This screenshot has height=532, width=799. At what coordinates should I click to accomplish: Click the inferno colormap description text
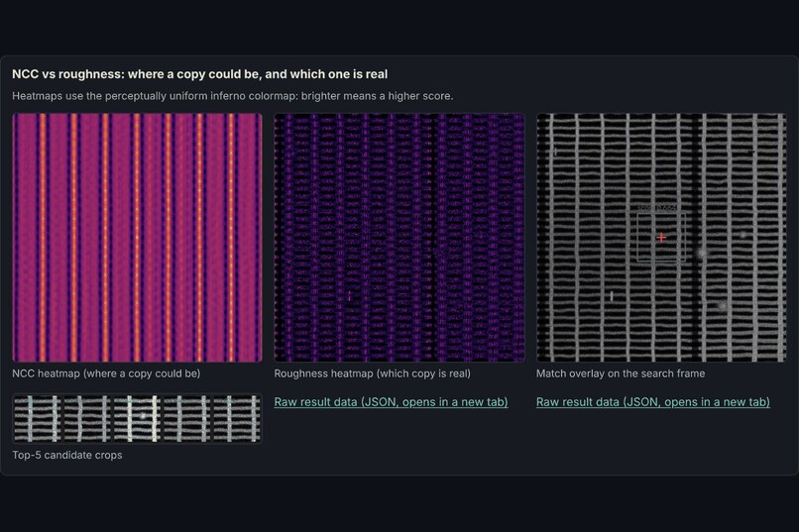[233, 96]
